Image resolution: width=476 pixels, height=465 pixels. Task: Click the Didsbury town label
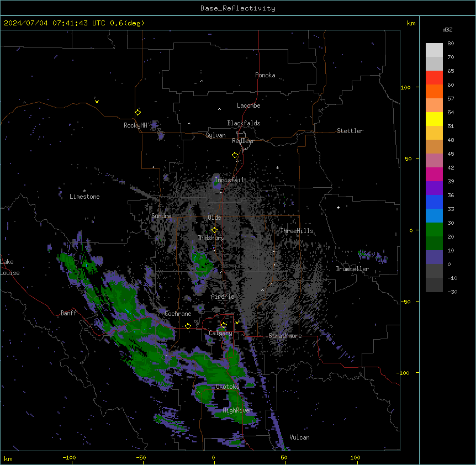[x=211, y=238]
